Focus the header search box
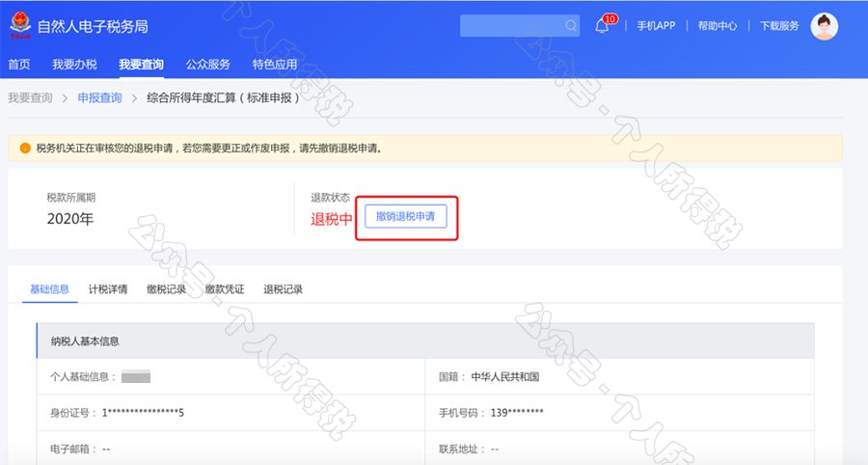The image size is (868, 465). (x=520, y=25)
